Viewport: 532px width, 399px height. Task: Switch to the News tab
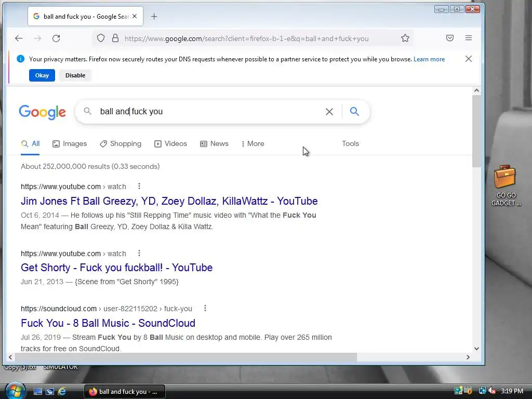[214, 143]
